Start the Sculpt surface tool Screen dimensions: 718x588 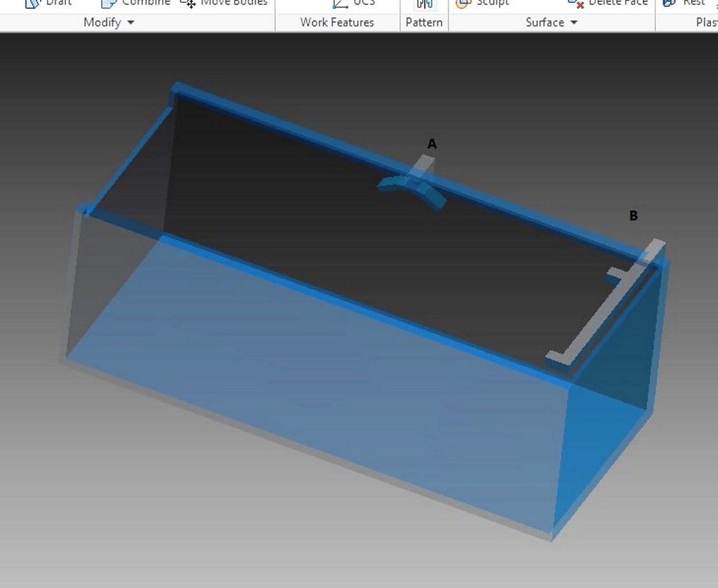[x=463, y=3]
